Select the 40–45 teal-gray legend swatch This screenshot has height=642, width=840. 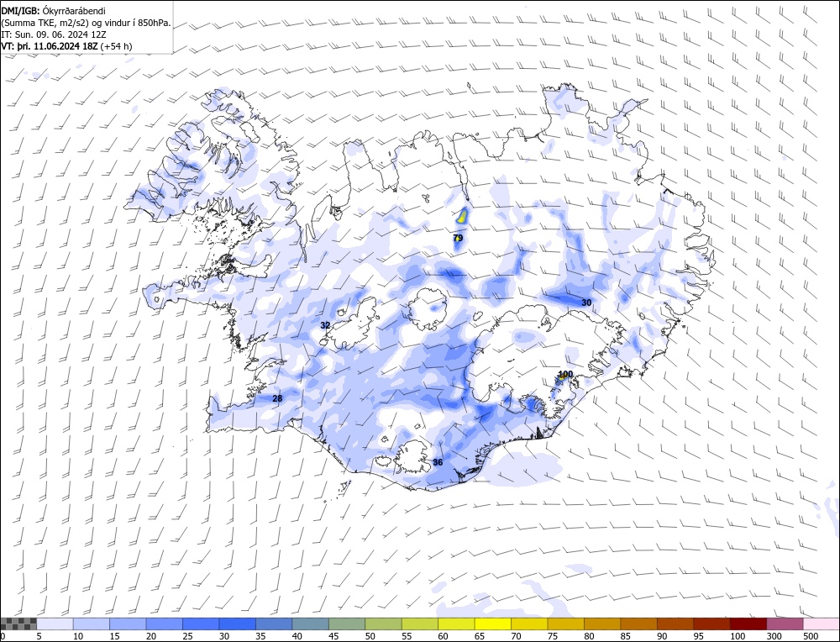(x=310, y=624)
